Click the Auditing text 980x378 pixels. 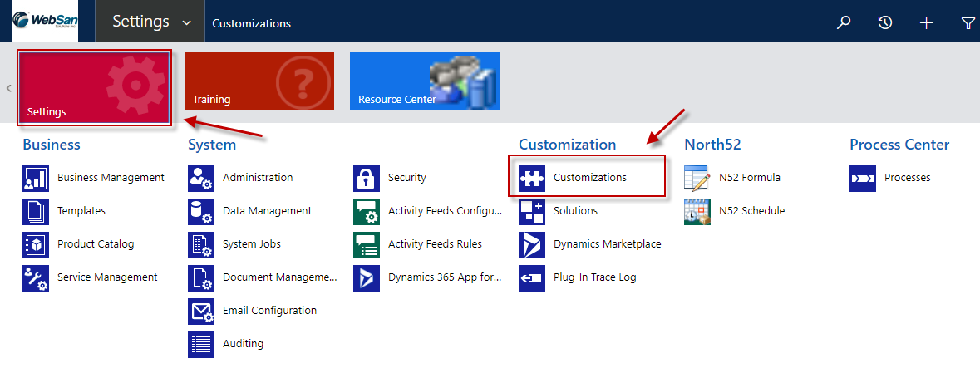pos(243,343)
